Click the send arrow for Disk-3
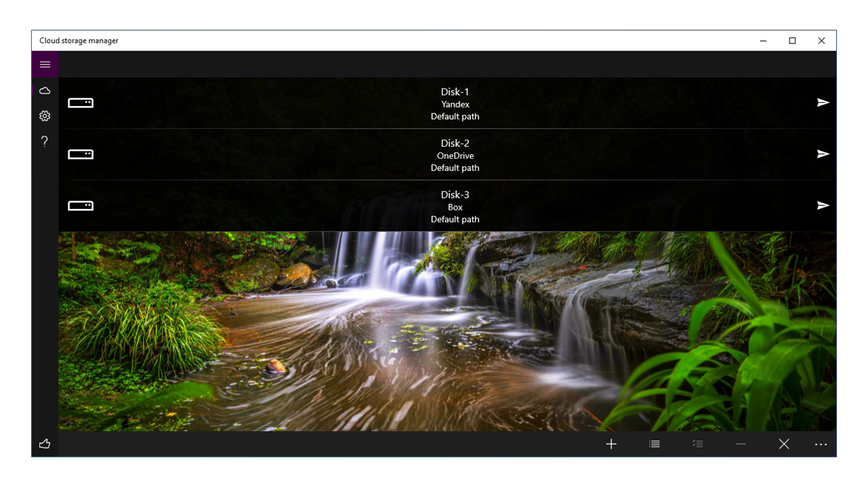The height and width of the screenshot is (488, 868). [x=823, y=205]
